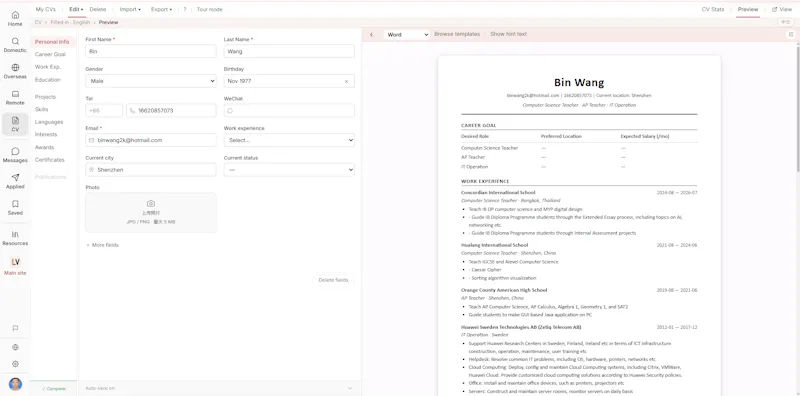Open Messages chat bubble icon

(x=15, y=155)
